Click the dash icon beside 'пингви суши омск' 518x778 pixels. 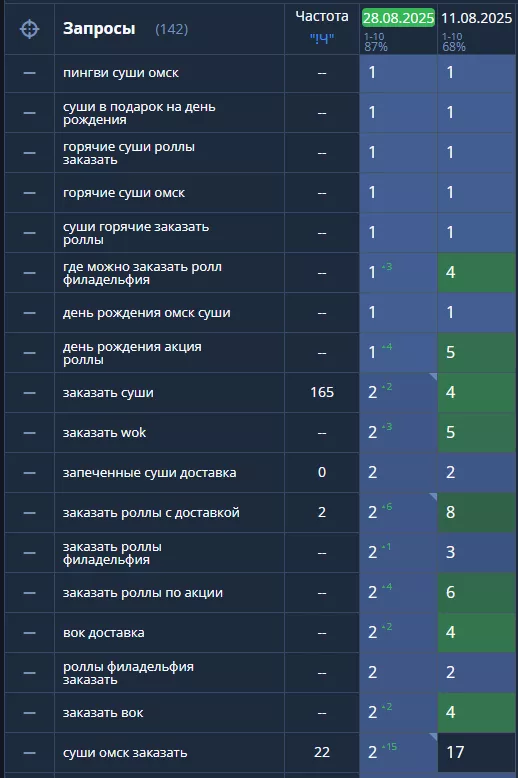click(x=29, y=73)
